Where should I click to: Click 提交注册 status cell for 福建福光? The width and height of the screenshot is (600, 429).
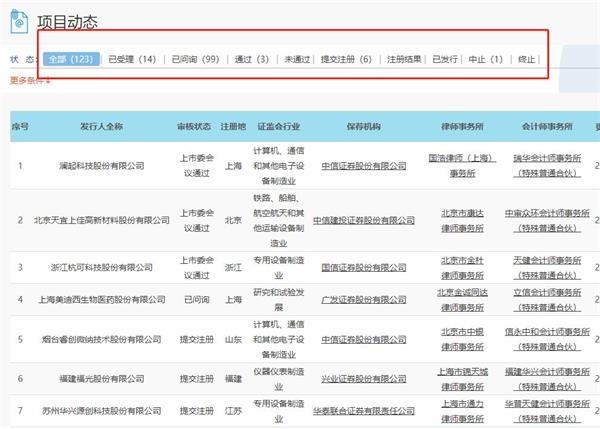coord(197,379)
